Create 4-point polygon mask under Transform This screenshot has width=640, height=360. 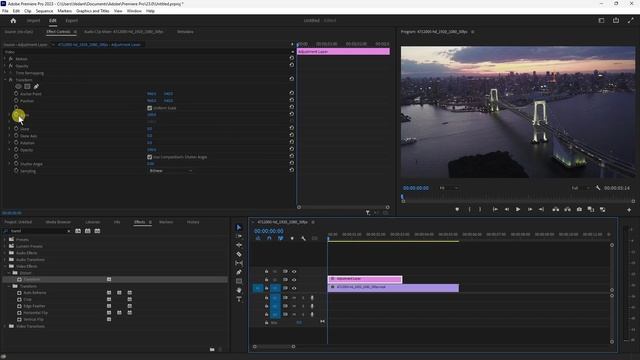coord(27,87)
